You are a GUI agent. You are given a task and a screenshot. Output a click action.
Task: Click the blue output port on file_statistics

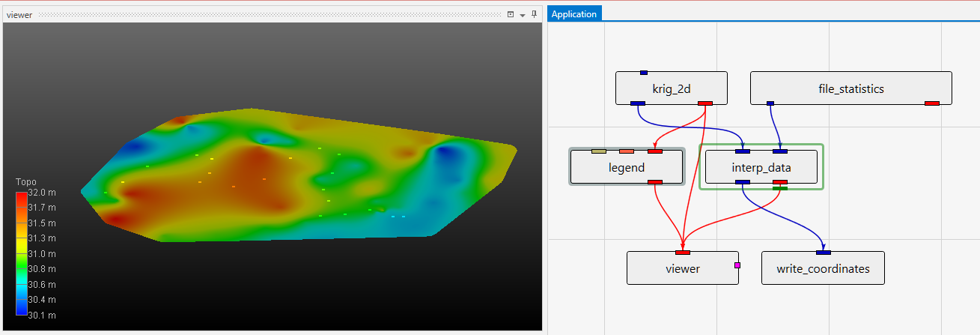(770, 103)
